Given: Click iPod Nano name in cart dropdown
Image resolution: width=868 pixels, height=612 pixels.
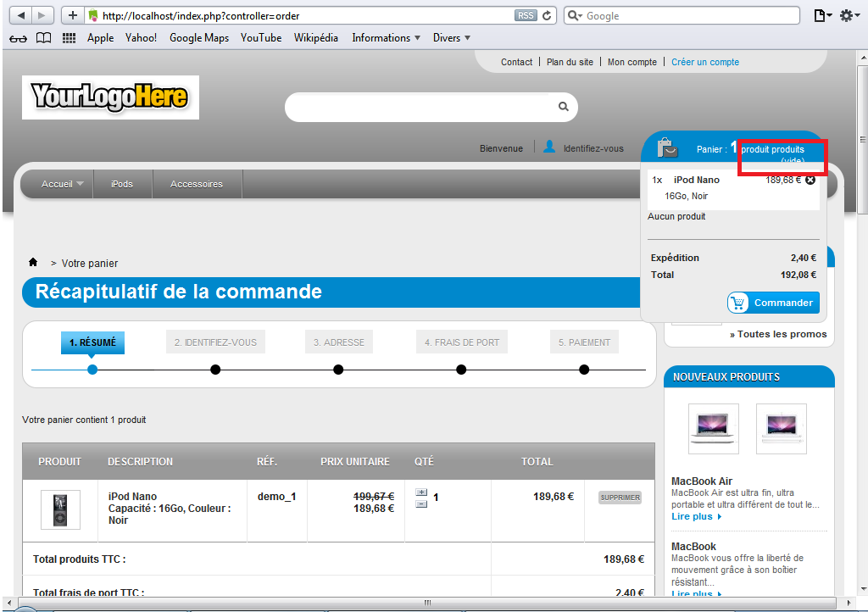Looking at the screenshot, I should 697,180.
